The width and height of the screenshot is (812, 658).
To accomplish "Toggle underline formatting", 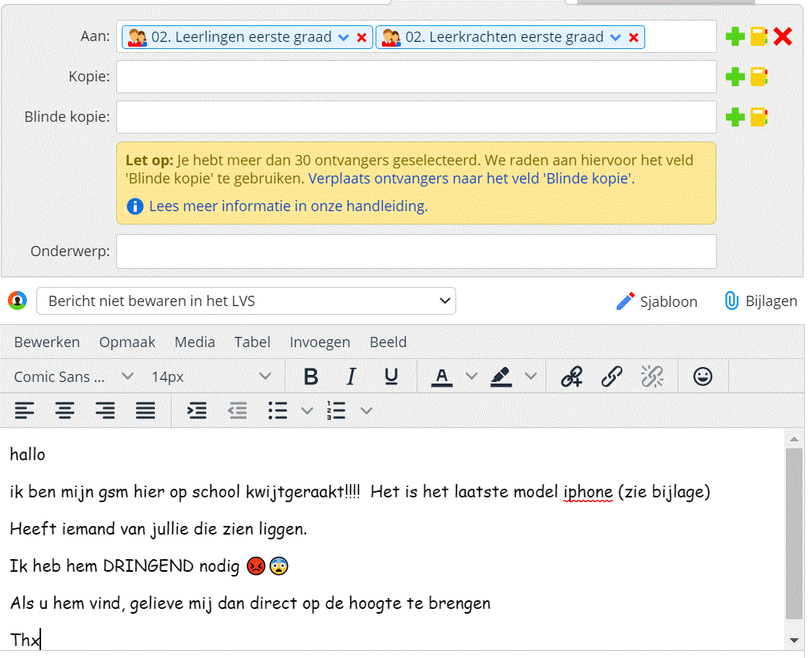I will pyautogui.click(x=391, y=377).
